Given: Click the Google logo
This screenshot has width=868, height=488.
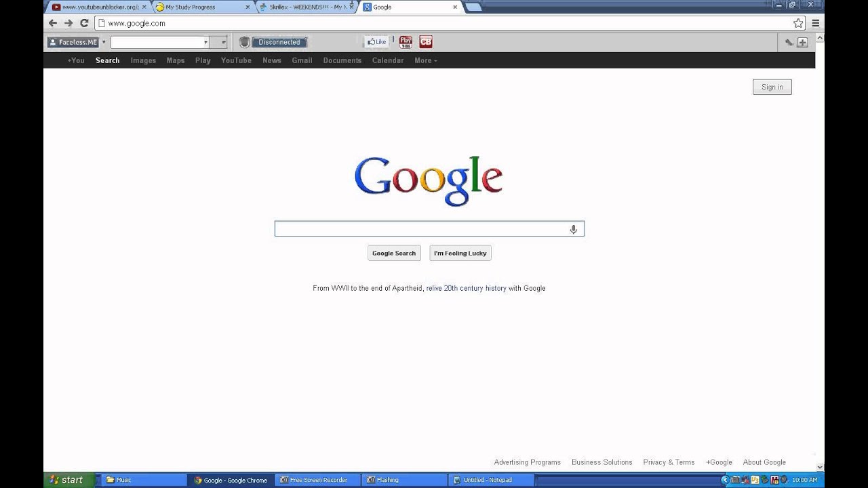Looking at the screenshot, I should (429, 180).
